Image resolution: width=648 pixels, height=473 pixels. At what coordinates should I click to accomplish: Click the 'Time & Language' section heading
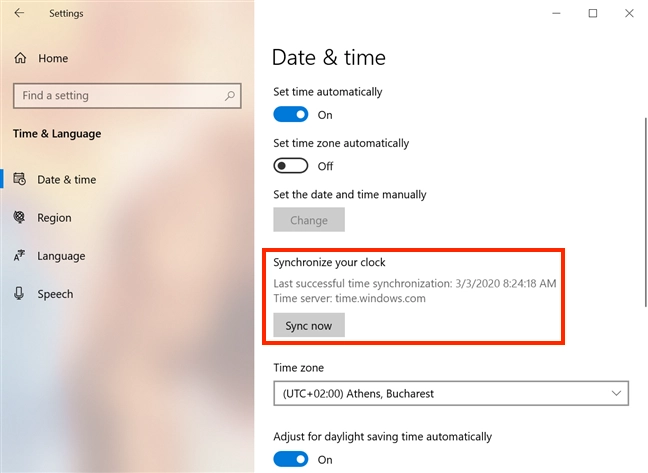(57, 134)
